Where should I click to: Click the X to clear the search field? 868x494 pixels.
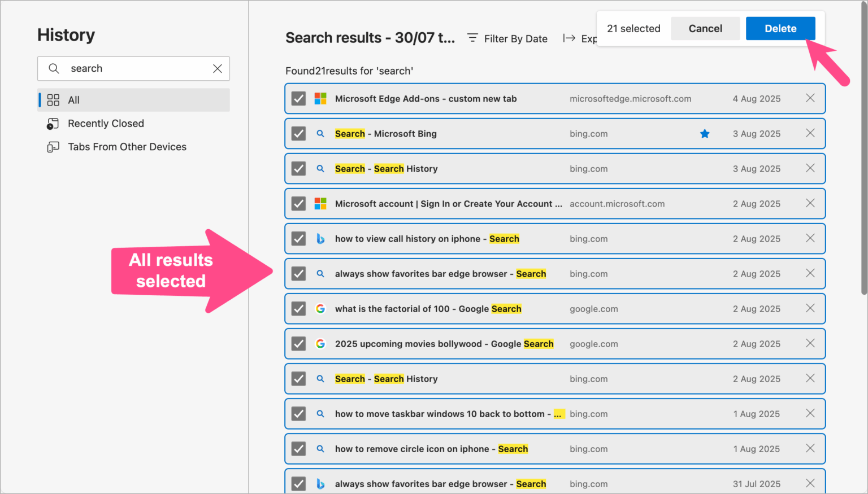pos(218,68)
